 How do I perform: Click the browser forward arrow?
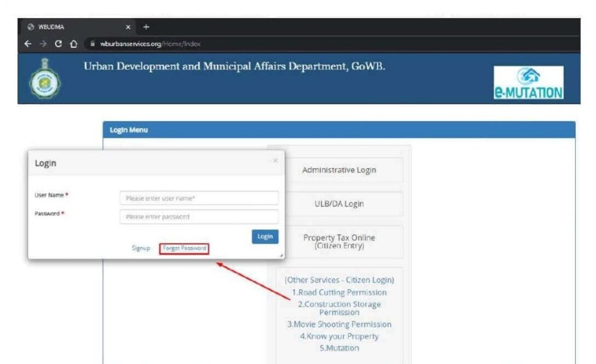coord(43,44)
